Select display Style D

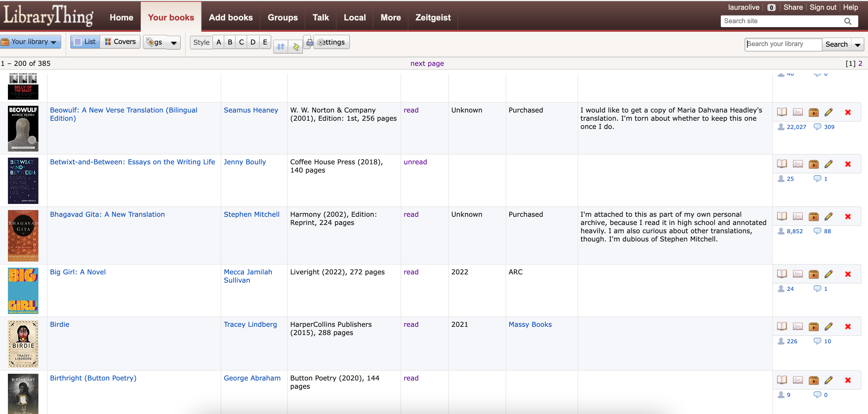point(253,42)
